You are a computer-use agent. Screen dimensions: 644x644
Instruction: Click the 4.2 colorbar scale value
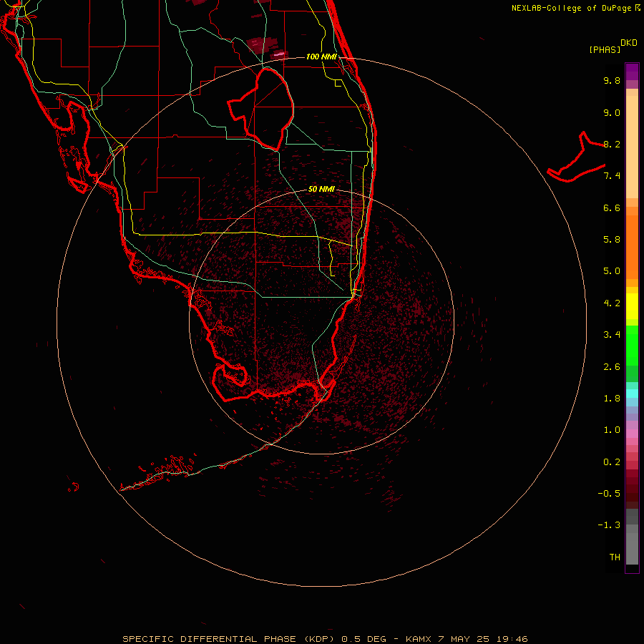pyautogui.click(x=612, y=303)
